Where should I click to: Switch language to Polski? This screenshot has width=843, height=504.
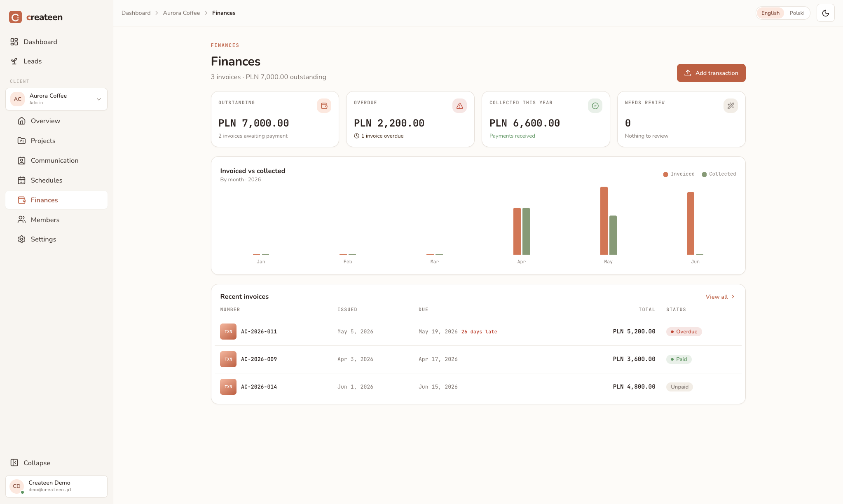click(797, 13)
